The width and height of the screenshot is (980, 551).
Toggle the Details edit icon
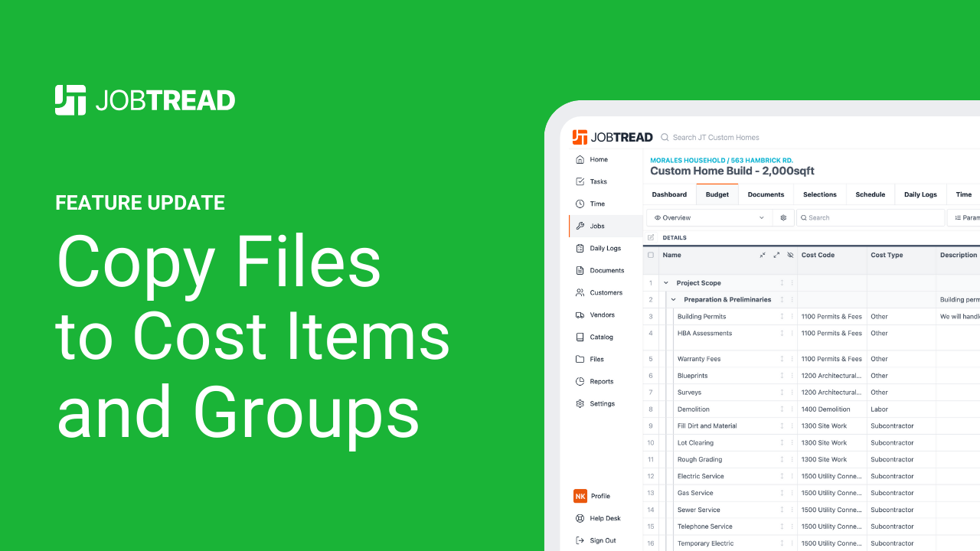(x=652, y=237)
